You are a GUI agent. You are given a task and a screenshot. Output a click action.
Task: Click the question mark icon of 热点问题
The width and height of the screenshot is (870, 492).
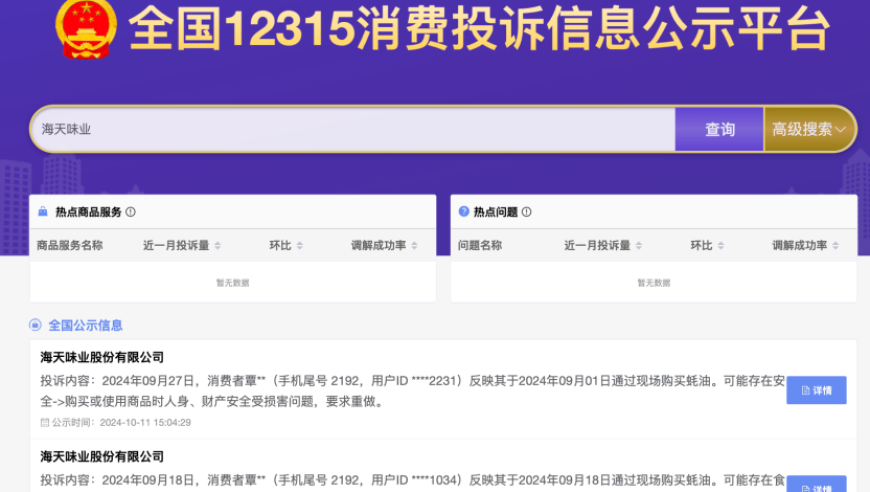[x=464, y=211]
